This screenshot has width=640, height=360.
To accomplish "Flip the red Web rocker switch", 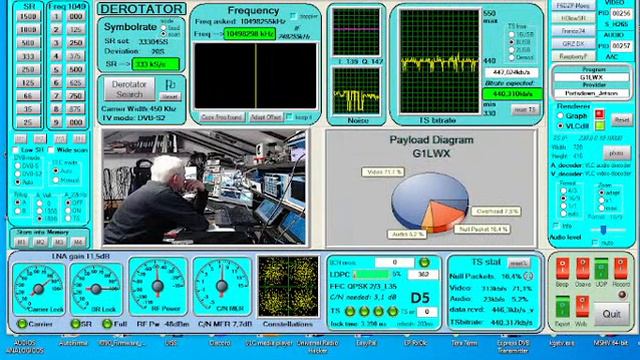I will coord(582,307).
